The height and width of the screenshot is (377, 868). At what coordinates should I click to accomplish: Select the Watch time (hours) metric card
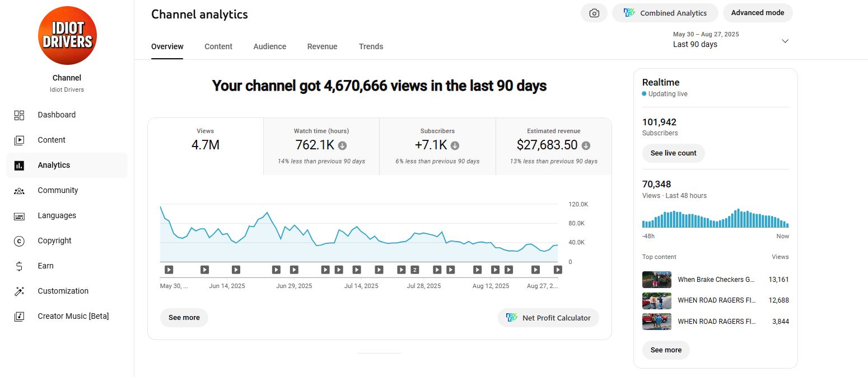(321, 146)
